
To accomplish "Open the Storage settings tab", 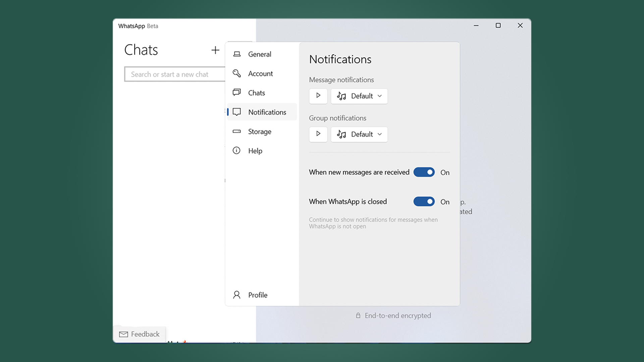I will (262, 131).
